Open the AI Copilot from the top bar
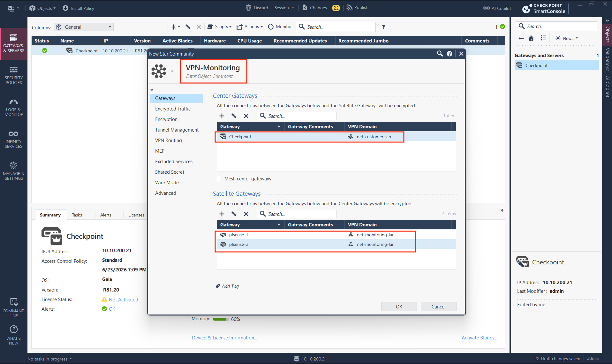Viewport: 612px width, 364px height. click(x=497, y=8)
